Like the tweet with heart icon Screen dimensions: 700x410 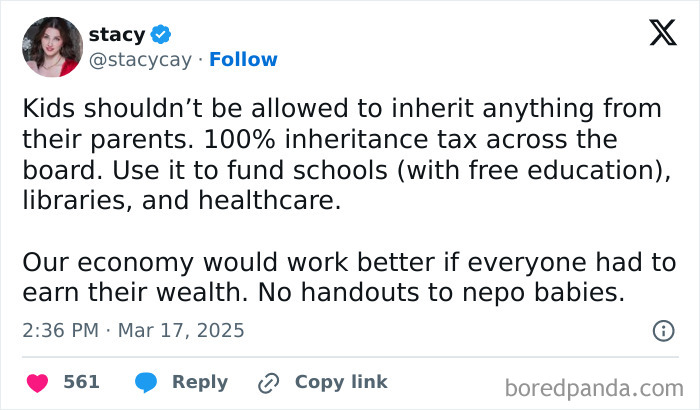tap(37, 382)
